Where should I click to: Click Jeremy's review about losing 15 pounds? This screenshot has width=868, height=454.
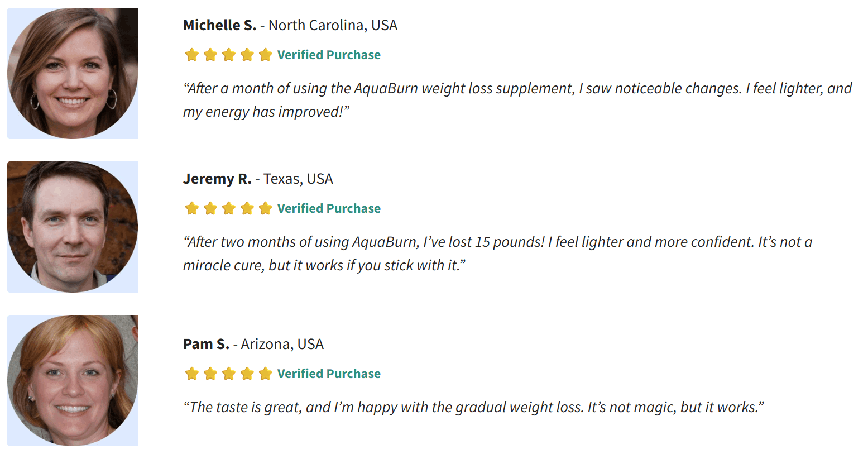pos(497,254)
